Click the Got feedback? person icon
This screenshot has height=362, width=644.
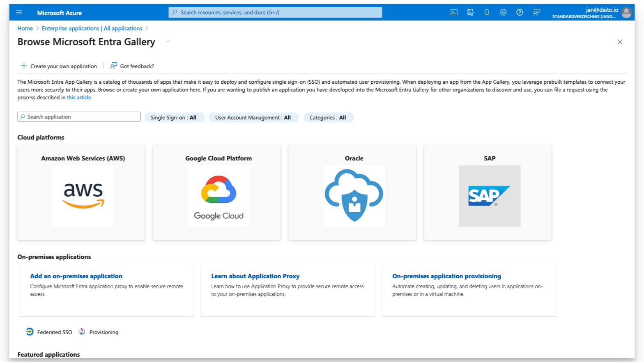coord(113,66)
